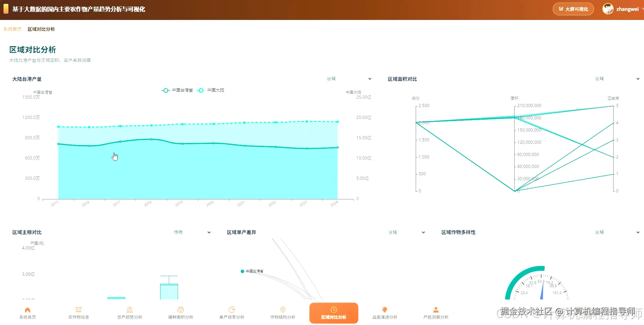The width and height of the screenshot is (644, 325).
Task: Select the active 区域对比分析 tab
Action: [x=334, y=313]
